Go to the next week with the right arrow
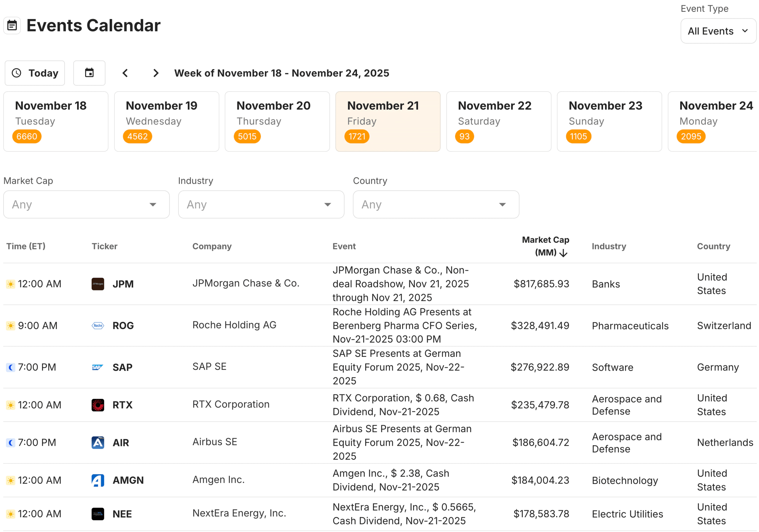 [x=156, y=73]
